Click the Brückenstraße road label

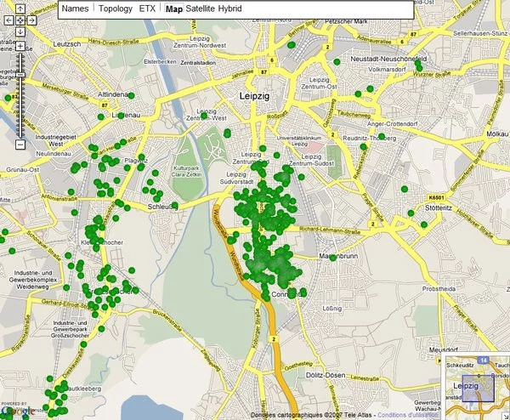[x=167, y=320]
